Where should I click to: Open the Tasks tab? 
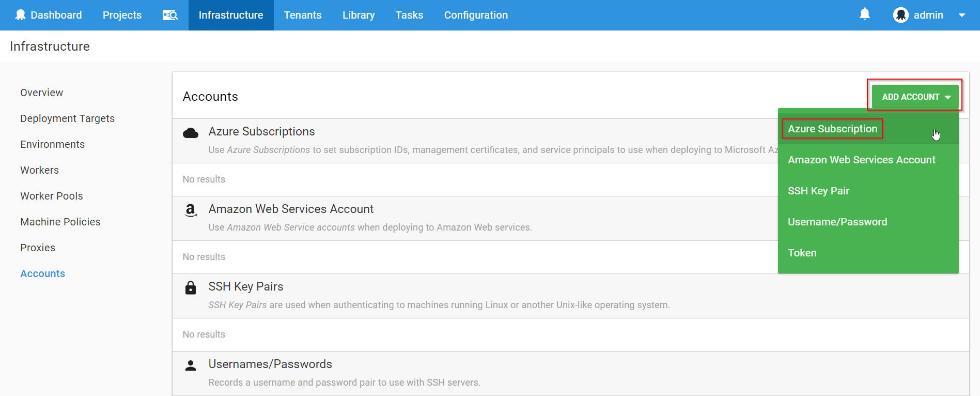409,15
